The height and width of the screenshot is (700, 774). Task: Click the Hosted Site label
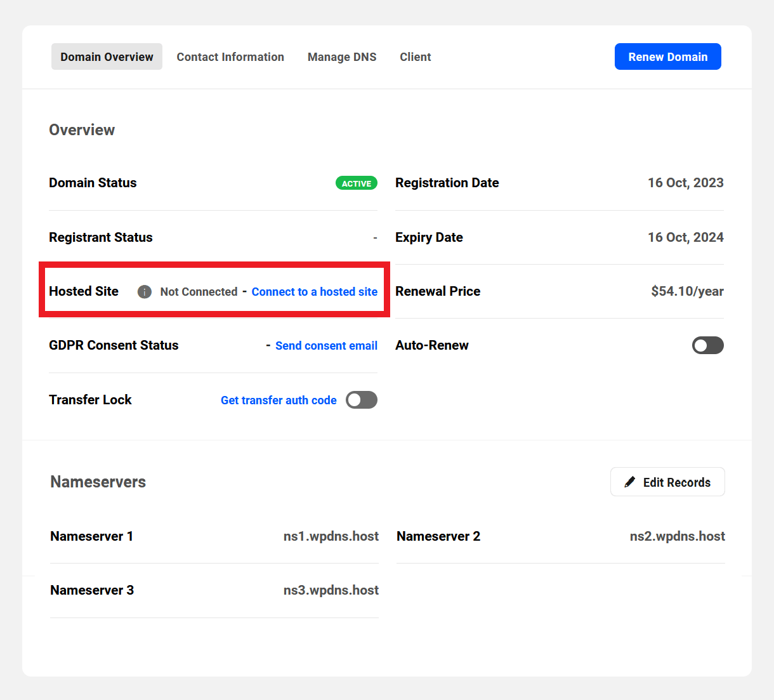point(84,291)
